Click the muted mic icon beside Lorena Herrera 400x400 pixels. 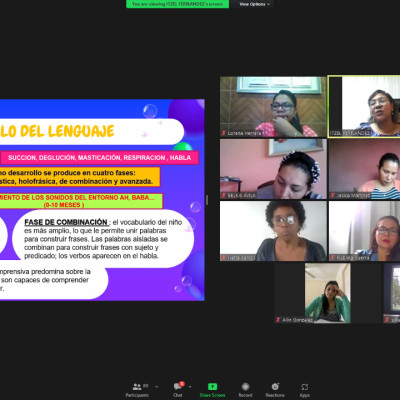224,133
